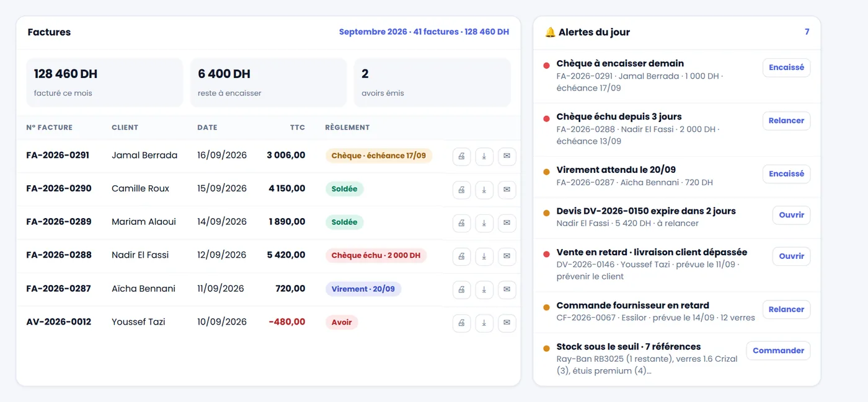Select invoice number FA-2026-0291
Viewport: 868px width, 402px height.
tap(58, 155)
